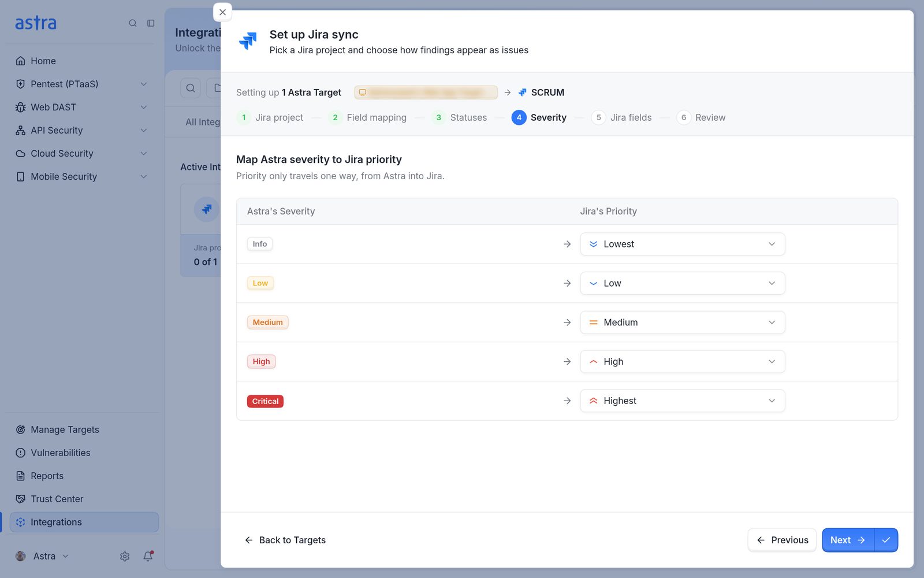This screenshot has height=578, width=924.
Task: Click Back to Targets link
Action: 285,540
